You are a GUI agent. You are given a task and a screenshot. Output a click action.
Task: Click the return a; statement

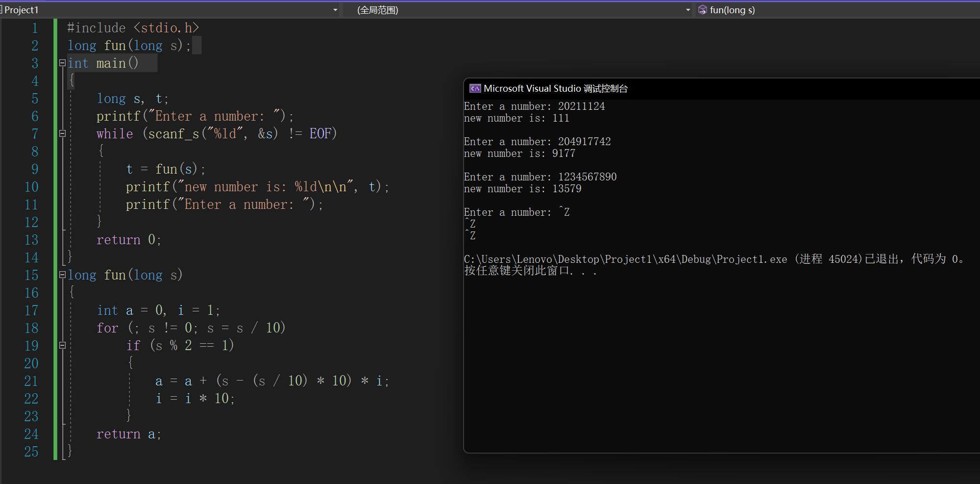pos(129,434)
